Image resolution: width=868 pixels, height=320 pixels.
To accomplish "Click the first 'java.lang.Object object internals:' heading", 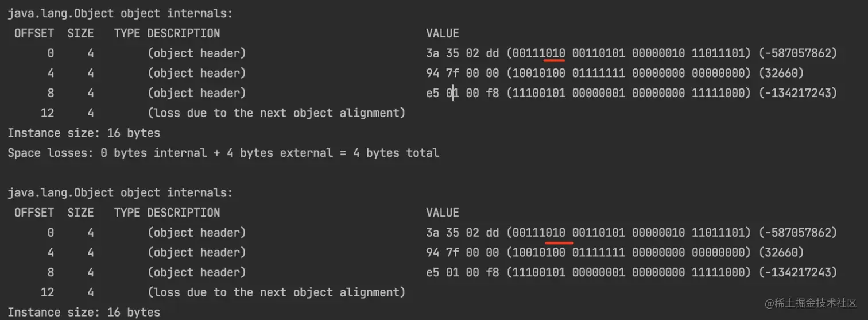I will coord(121,13).
